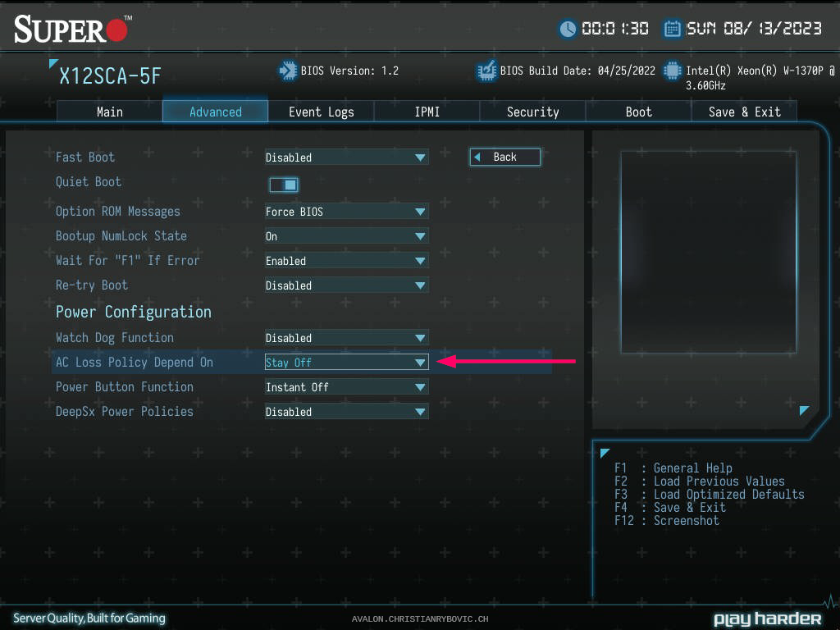840x630 pixels.
Task: Expand the Option ROM Messages dropdown
Action: click(346, 212)
